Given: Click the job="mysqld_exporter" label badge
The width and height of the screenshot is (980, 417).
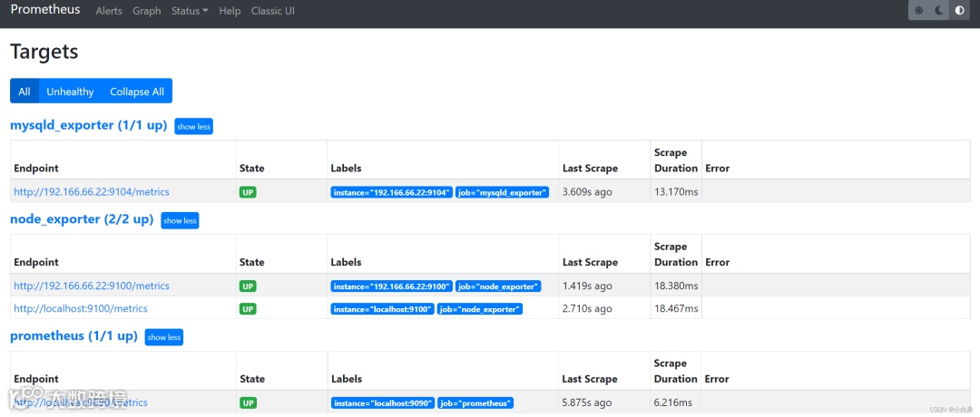Looking at the screenshot, I should point(503,192).
